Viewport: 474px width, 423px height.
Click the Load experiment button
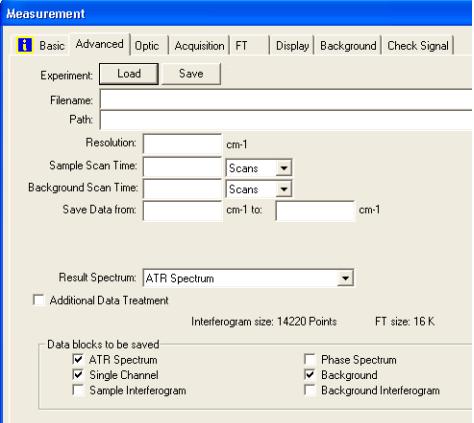pos(129,74)
